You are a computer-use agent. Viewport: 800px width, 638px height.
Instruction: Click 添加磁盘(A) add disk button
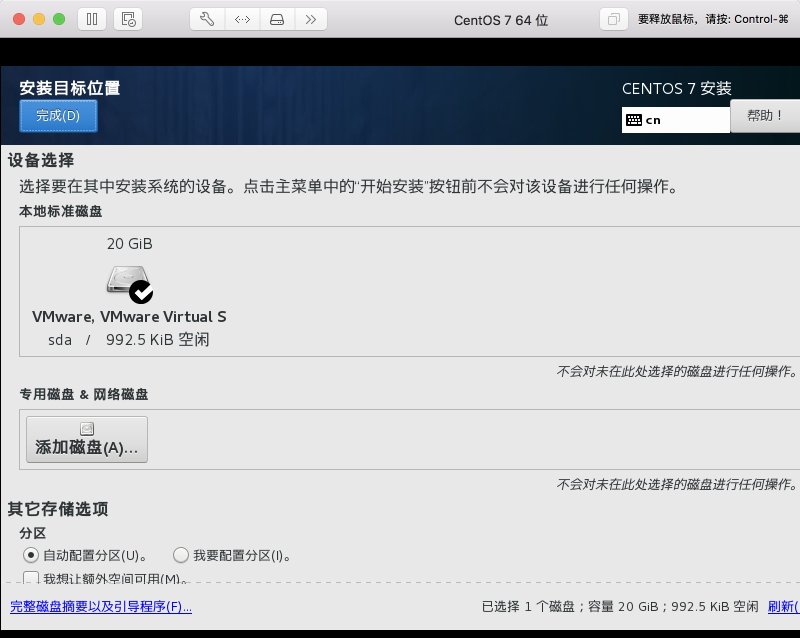pyautogui.click(x=87, y=439)
